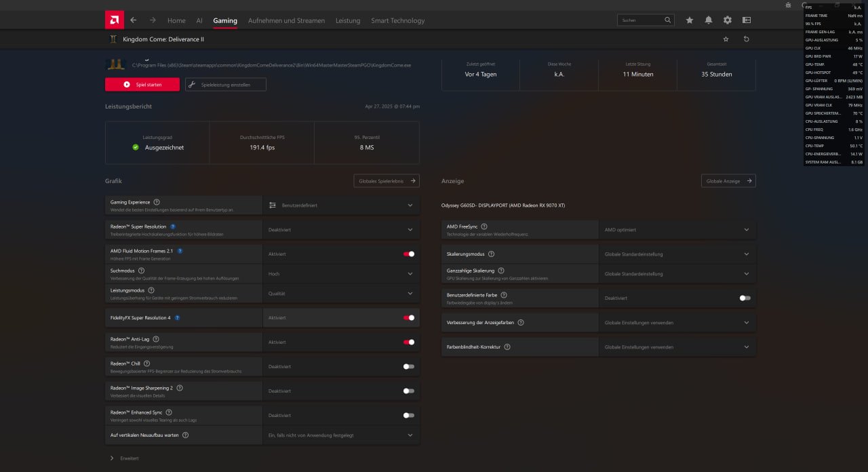Open Suchmodus help question mark
Image resolution: width=868 pixels, height=472 pixels.
[141, 271]
